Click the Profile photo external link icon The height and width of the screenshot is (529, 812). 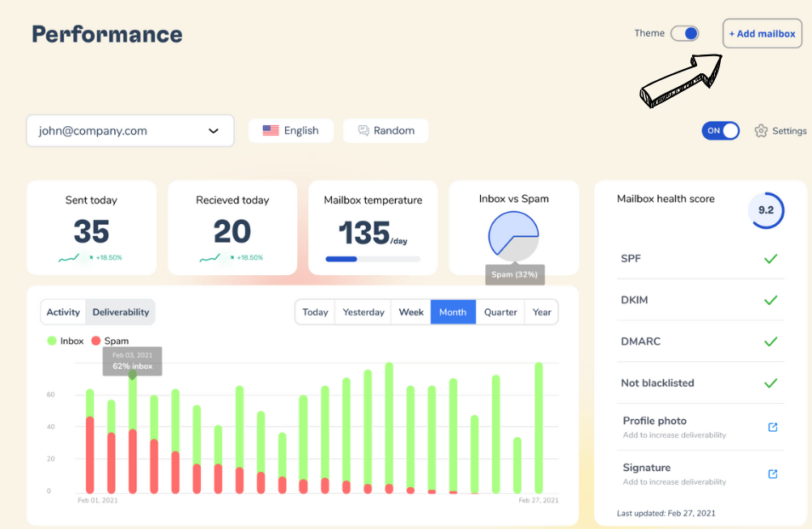(773, 427)
